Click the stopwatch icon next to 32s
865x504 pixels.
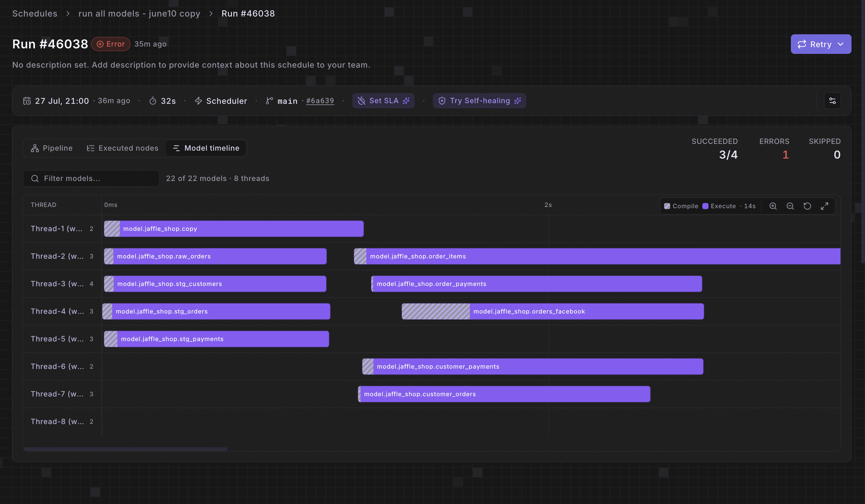(153, 101)
